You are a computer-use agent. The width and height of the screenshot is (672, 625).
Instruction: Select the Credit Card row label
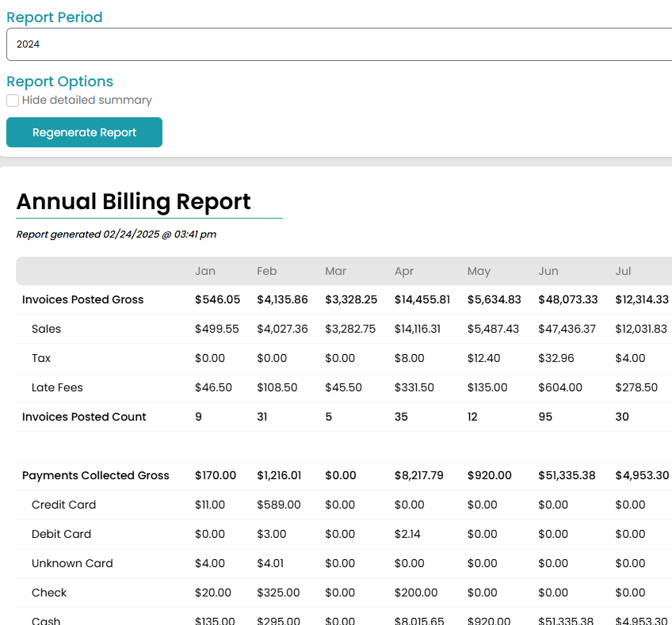pyautogui.click(x=63, y=505)
